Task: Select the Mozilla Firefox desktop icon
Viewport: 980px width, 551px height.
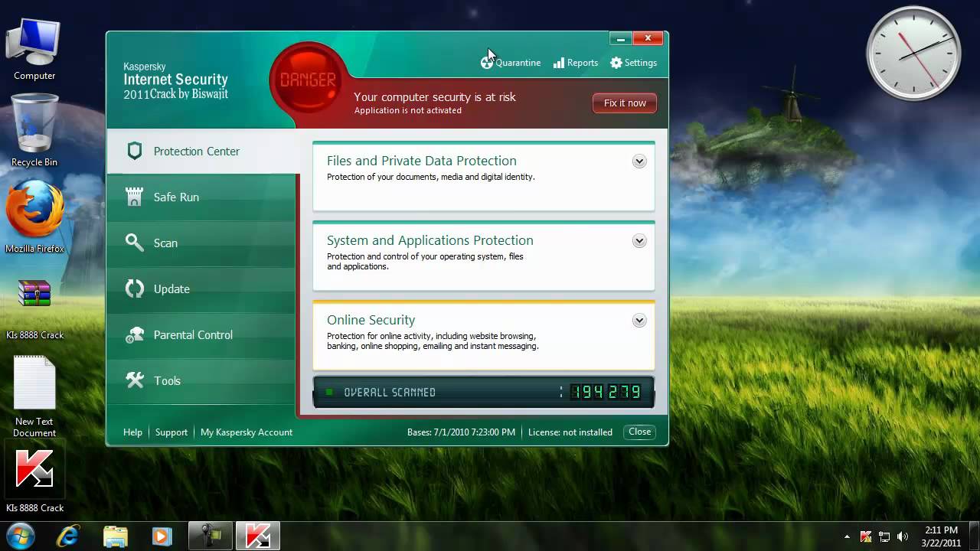Action: click(x=34, y=217)
